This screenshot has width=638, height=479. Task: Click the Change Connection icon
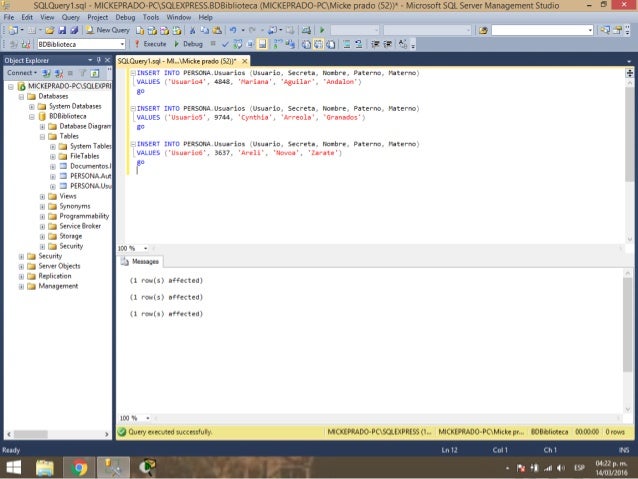tap(26, 44)
